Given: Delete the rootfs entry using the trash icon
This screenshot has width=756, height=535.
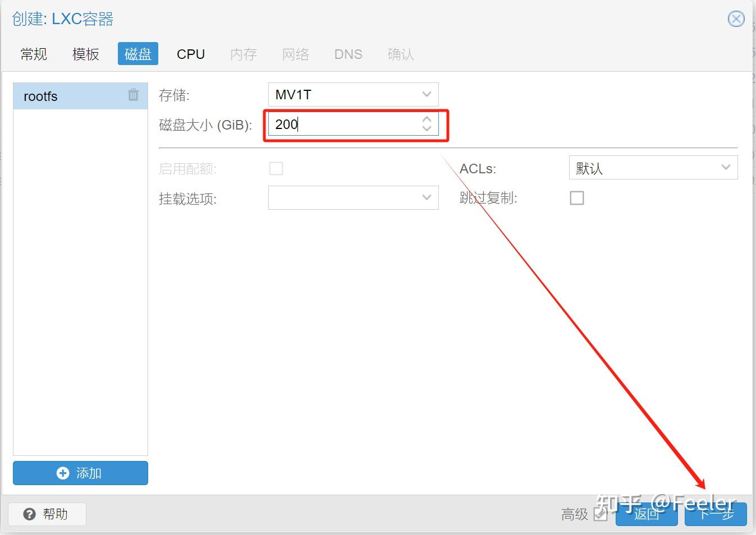Looking at the screenshot, I should pos(133,95).
